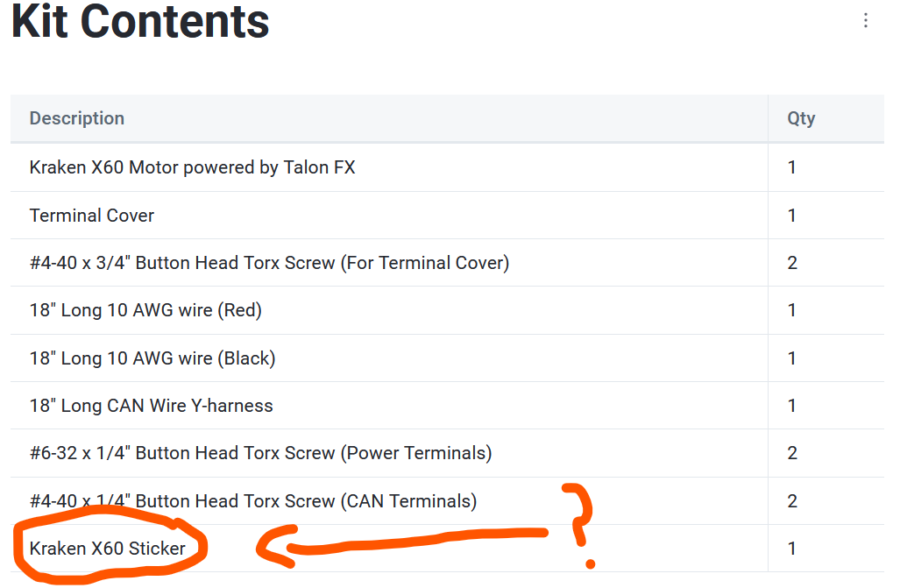Select Kraken X60 Motor powered by Talon FX row

(x=447, y=167)
